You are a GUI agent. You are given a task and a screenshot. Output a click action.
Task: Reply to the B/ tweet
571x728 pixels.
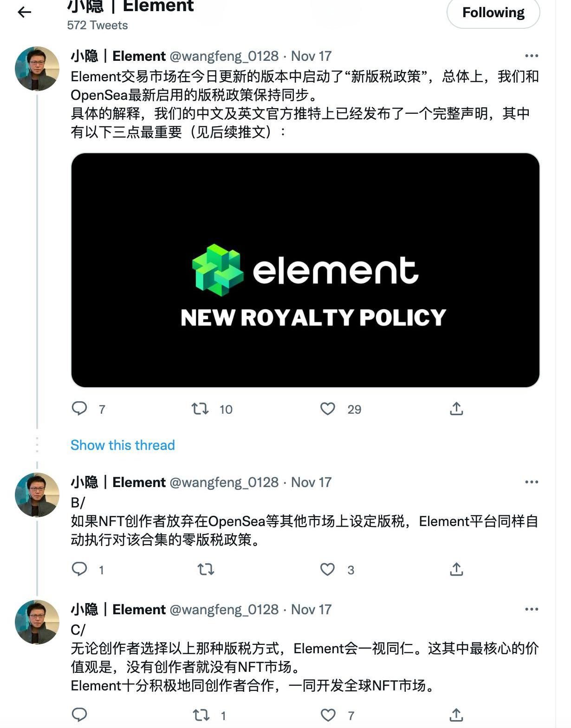(x=79, y=569)
